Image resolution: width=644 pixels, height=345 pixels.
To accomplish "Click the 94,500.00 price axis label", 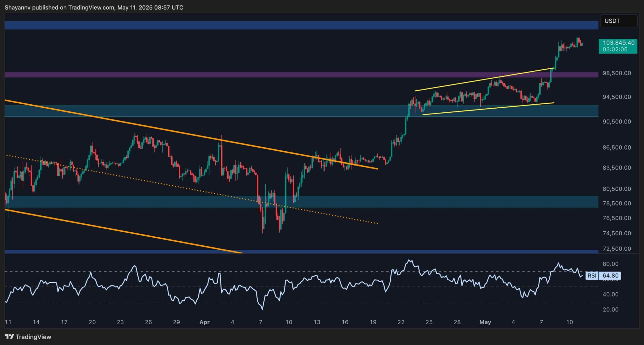I will pos(617,97).
